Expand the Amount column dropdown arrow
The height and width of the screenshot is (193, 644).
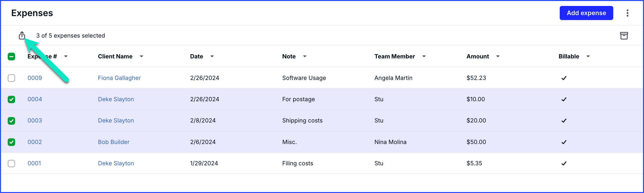click(498, 56)
